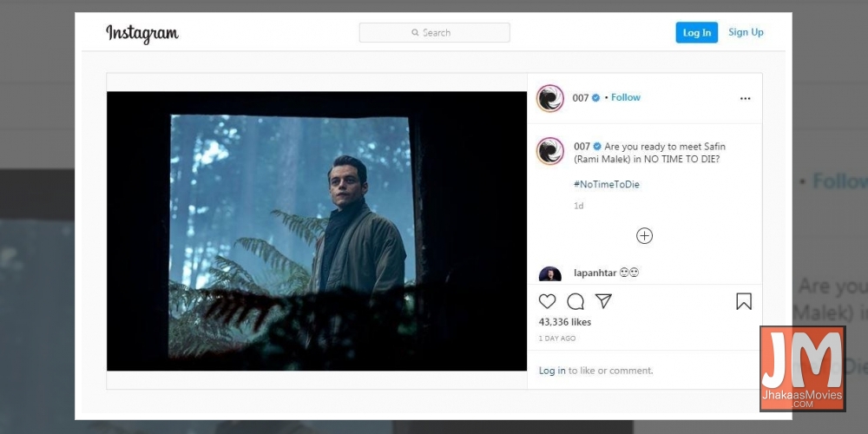The image size is (868, 434).
Task: Open the Sign Up link
Action: [x=746, y=32]
